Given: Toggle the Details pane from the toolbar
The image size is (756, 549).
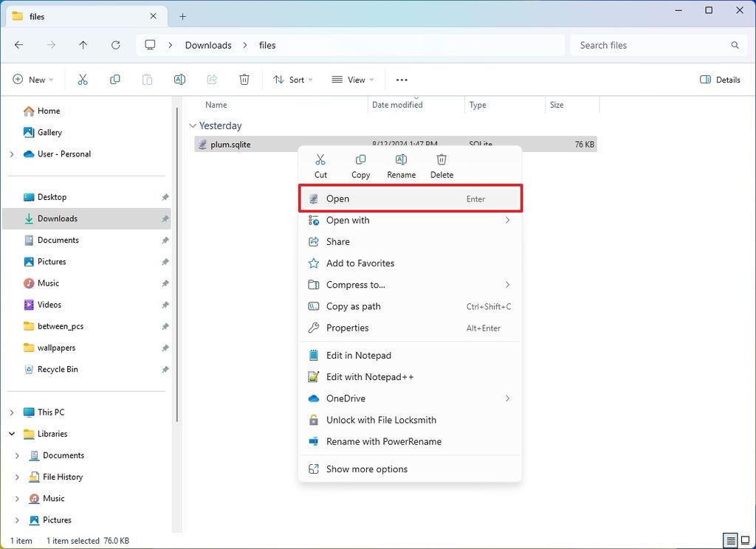Looking at the screenshot, I should tap(720, 79).
